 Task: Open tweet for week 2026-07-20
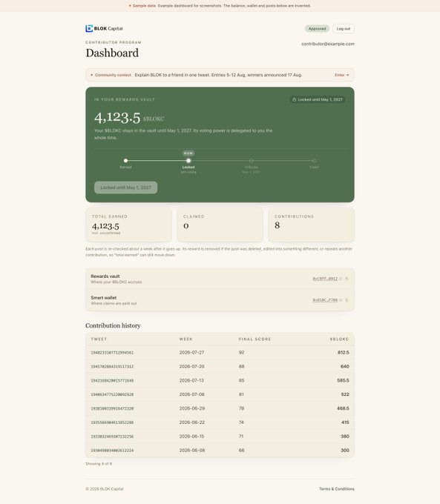coord(112,366)
